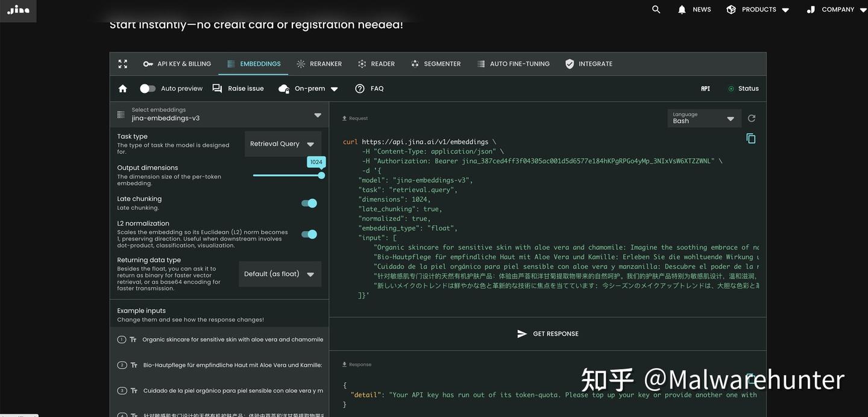Screen dimensions: 868x417
Task: Open the Status indicator
Action: 743,89
